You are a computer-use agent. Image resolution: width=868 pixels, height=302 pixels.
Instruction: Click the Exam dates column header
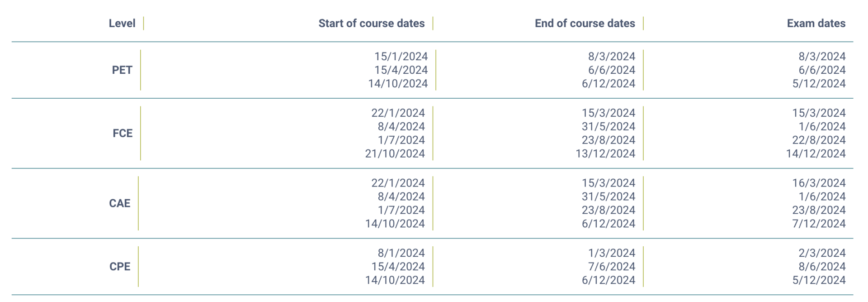pyautogui.click(x=816, y=24)
